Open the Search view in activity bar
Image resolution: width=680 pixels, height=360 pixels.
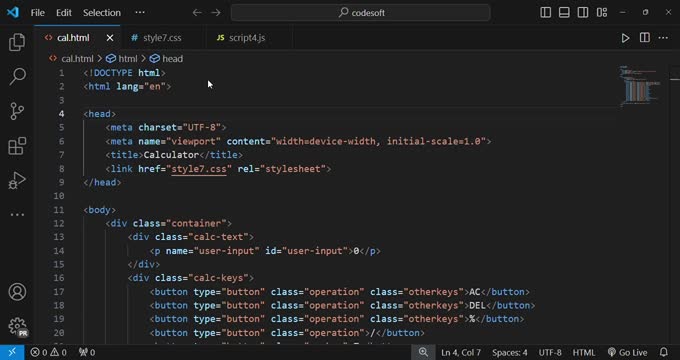point(17,76)
